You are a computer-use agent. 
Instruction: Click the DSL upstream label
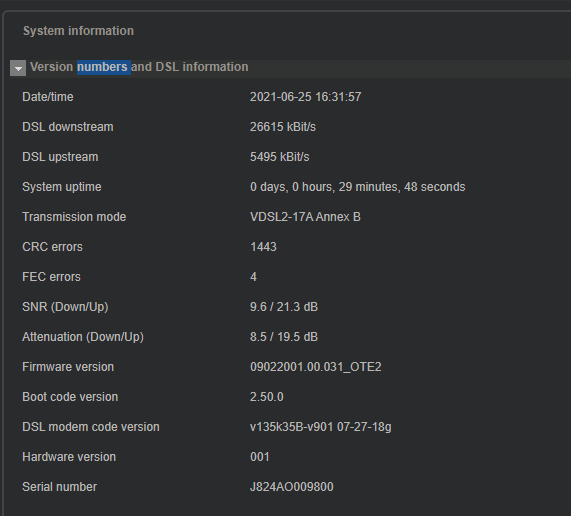pos(60,157)
